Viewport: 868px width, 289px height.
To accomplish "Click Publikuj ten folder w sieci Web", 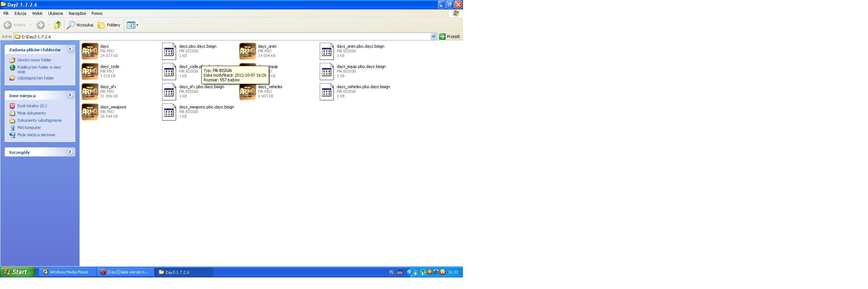I will [x=39, y=69].
